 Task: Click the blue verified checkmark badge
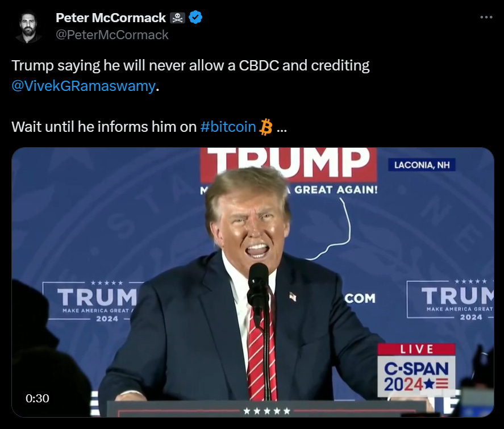195,18
